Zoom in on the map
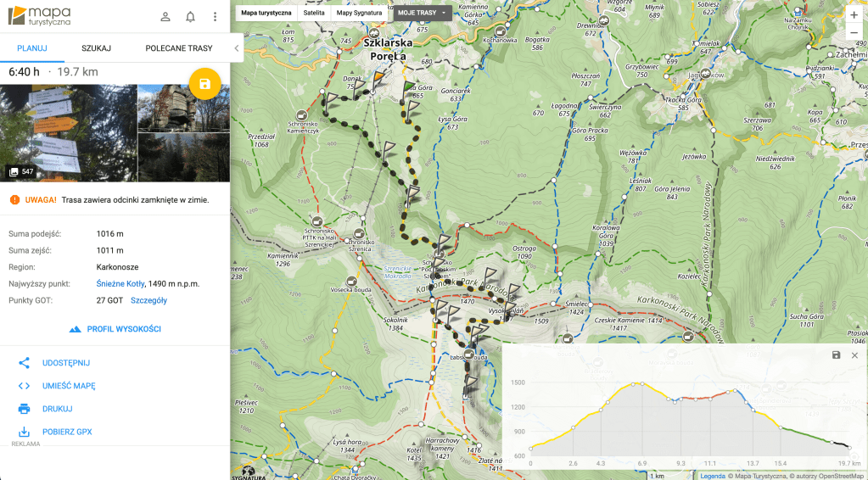Viewport: 868px width, 480px height. point(854,14)
